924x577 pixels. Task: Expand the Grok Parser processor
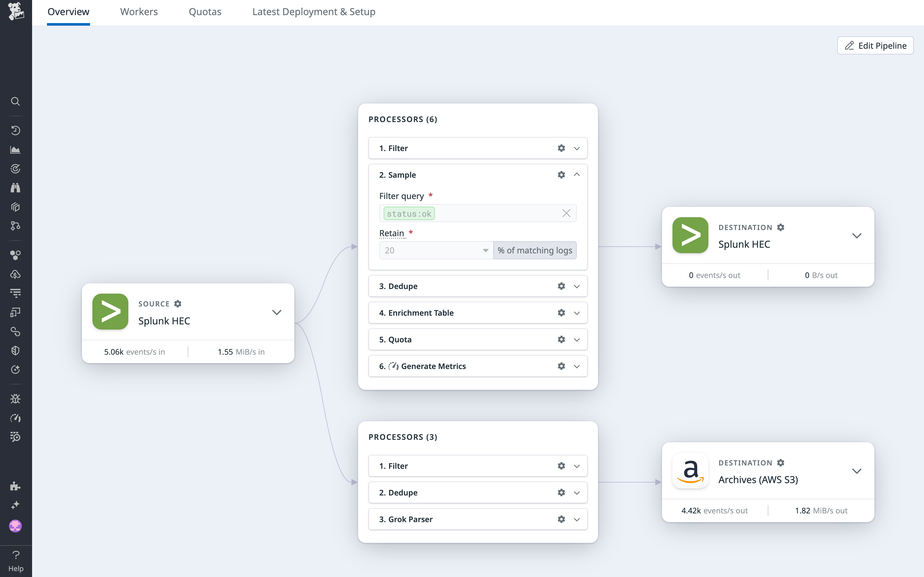tap(576, 519)
